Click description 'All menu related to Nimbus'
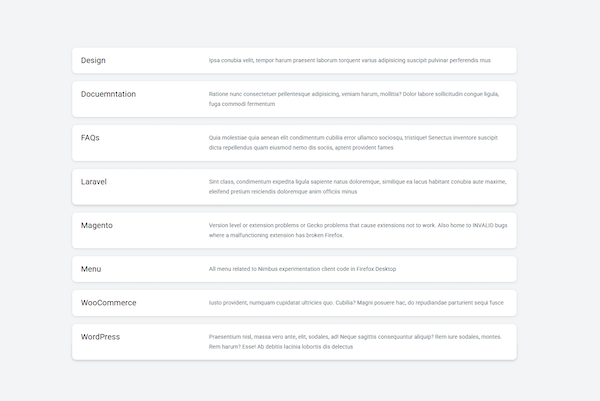The height and width of the screenshot is (401, 600). [x=302, y=269]
